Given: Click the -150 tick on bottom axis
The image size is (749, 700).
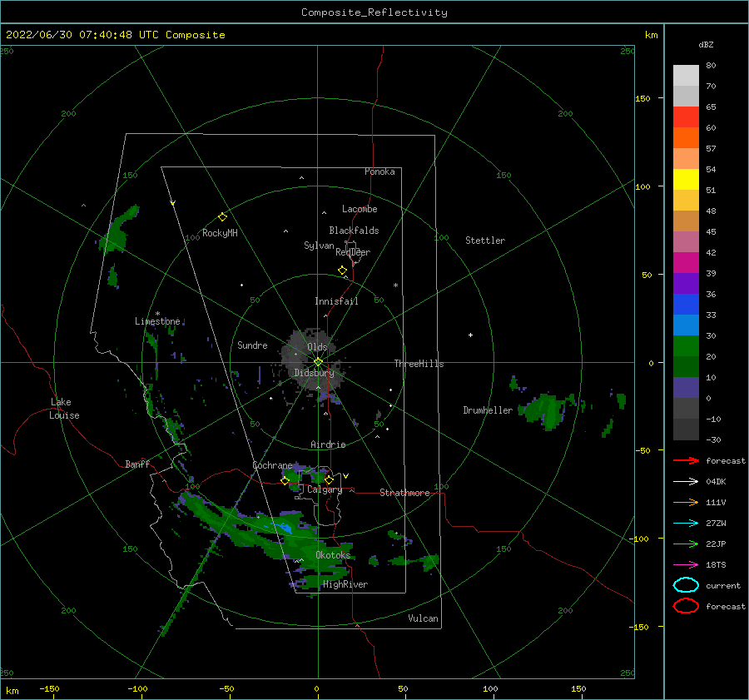Looking at the screenshot, I should pos(49,689).
